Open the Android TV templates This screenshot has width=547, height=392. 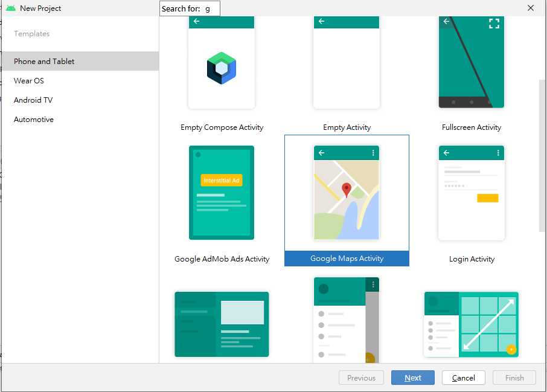click(80, 100)
